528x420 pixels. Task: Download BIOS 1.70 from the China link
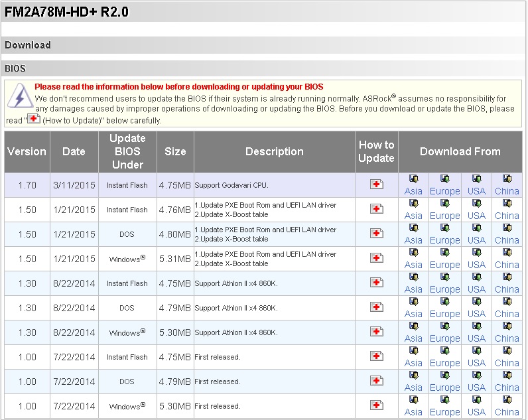click(x=507, y=191)
